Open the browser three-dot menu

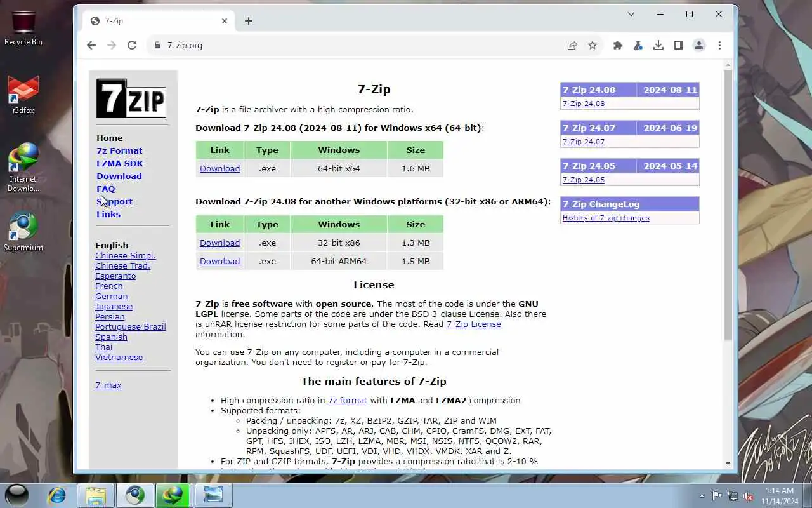(x=719, y=45)
